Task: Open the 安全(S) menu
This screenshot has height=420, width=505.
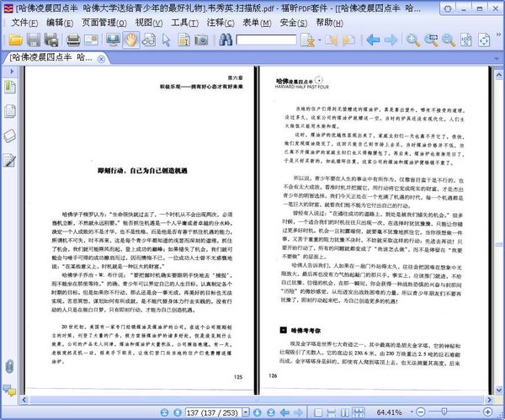Action: [294, 23]
